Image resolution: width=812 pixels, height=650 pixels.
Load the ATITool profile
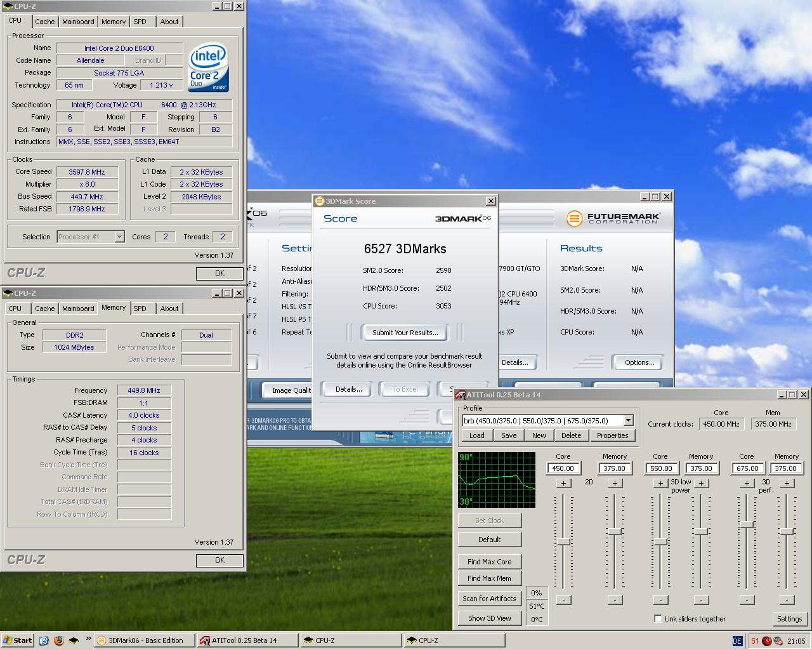(x=476, y=435)
